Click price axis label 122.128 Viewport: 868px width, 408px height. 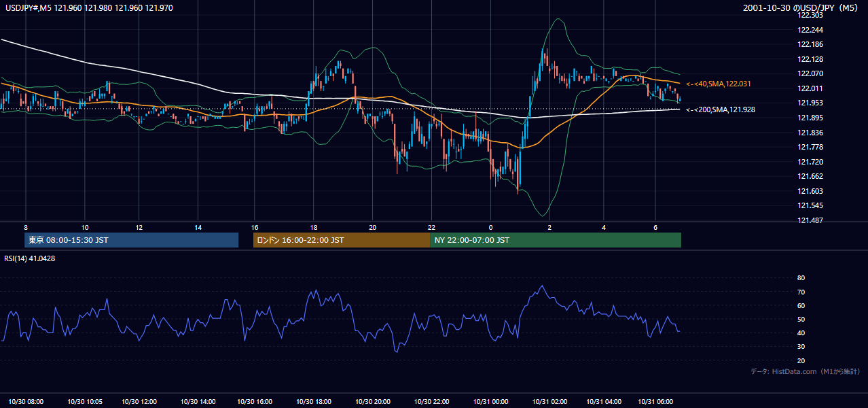tap(810, 59)
